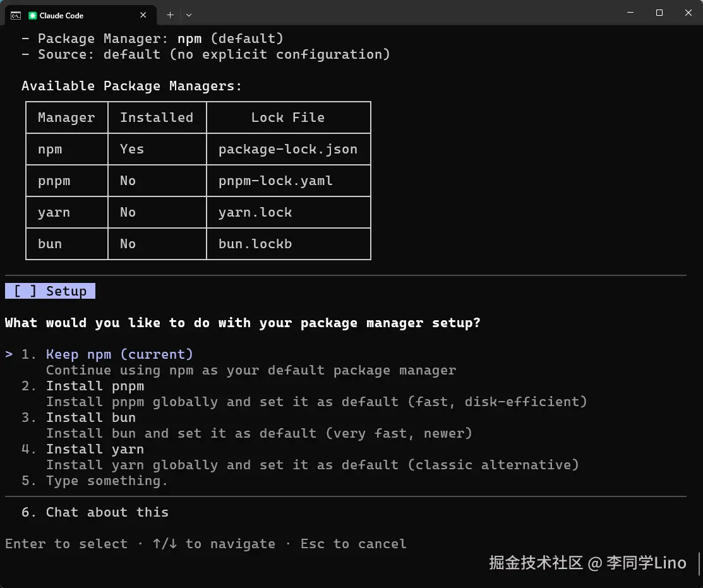This screenshot has height=588, width=703.
Task: Choose the Install bun option
Action: (x=90, y=417)
